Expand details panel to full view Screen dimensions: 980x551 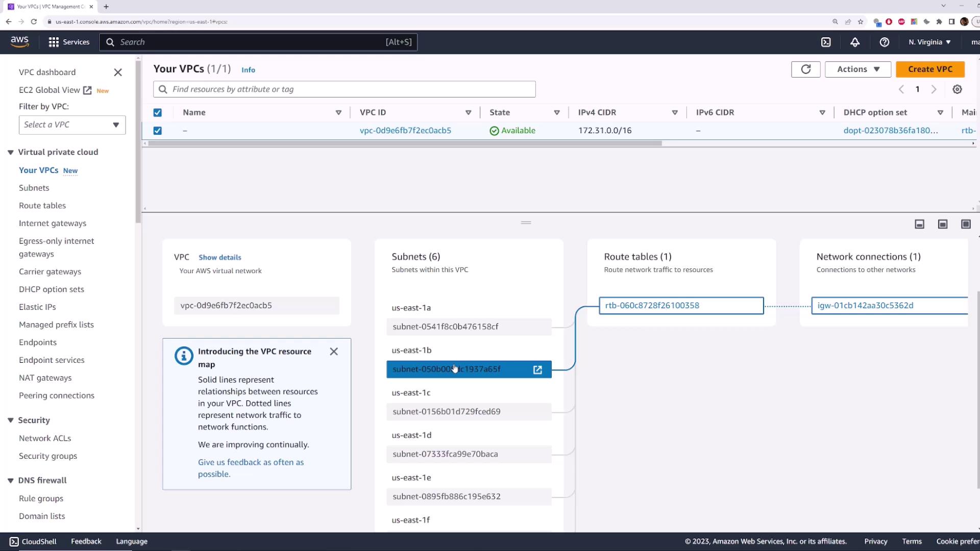(966, 224)
